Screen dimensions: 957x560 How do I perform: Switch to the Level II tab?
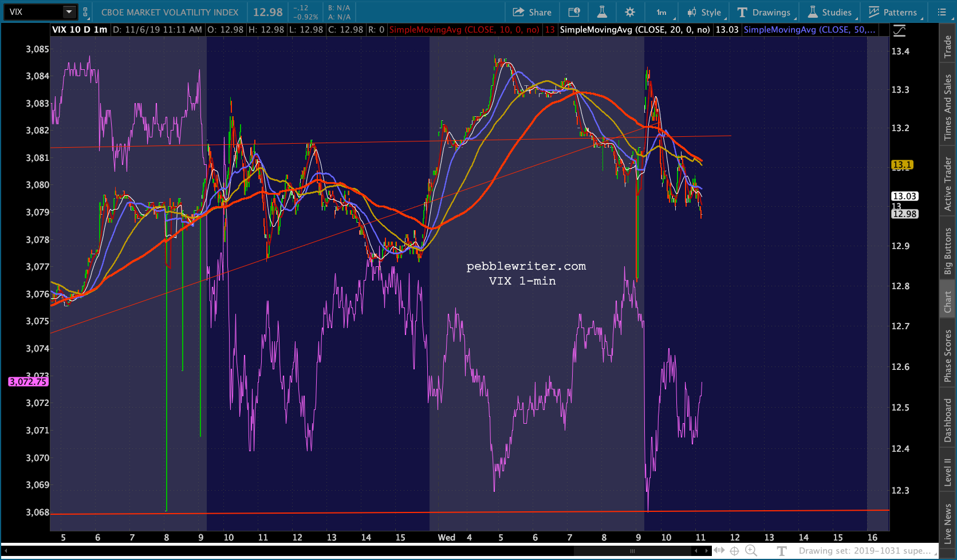[948, 472]
